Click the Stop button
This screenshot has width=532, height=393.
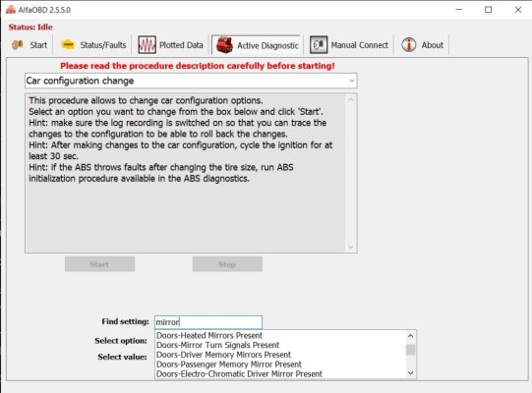click(x=227, y=264)
